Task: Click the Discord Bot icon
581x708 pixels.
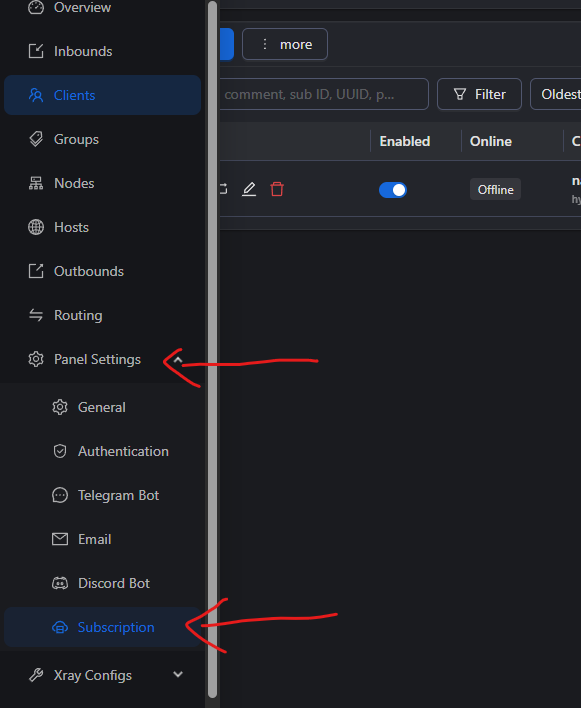Action: tap(60, 583)
